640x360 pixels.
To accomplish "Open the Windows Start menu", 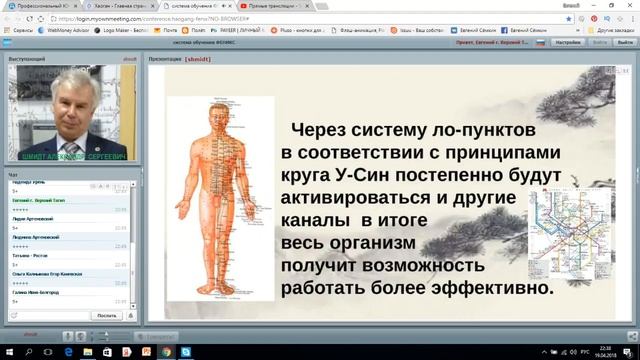I will pos(9,352).
